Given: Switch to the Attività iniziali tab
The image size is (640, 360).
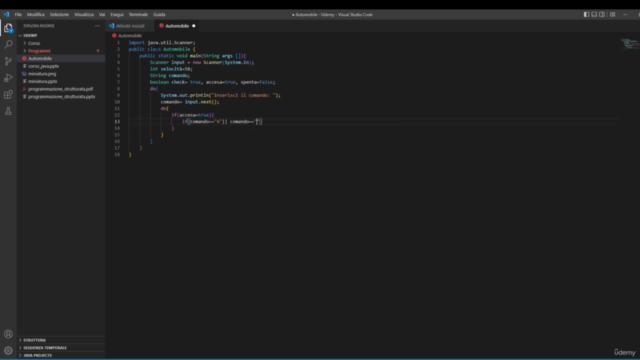Looking at the screenshot, I should (130, 26).
